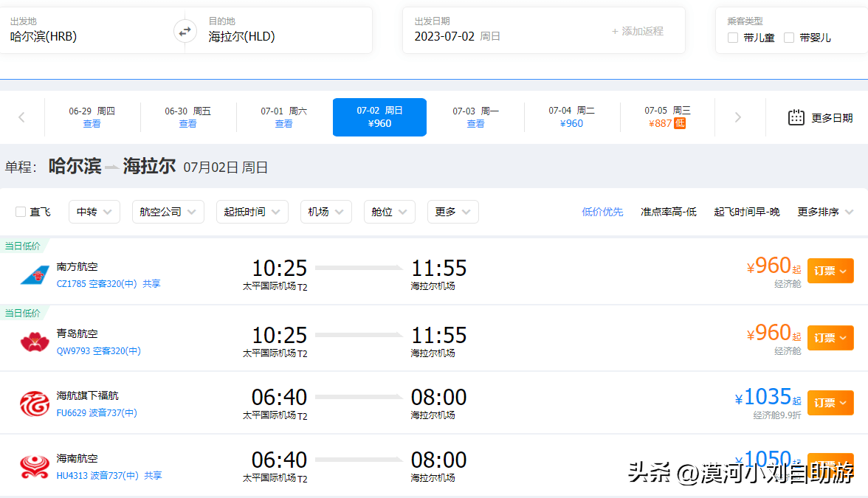Screen dimensions: 868x498
Task: Open the 航空公司 filter dropdown
Action: point(168,212)
